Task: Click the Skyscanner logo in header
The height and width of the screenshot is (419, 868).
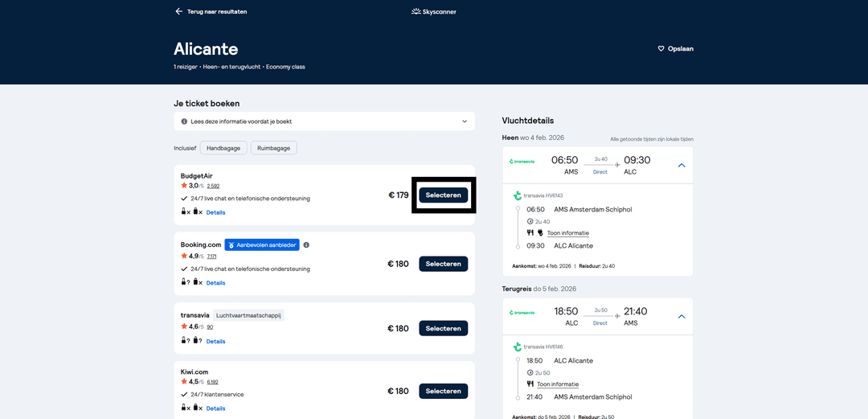Action: (x=434, y=11)
